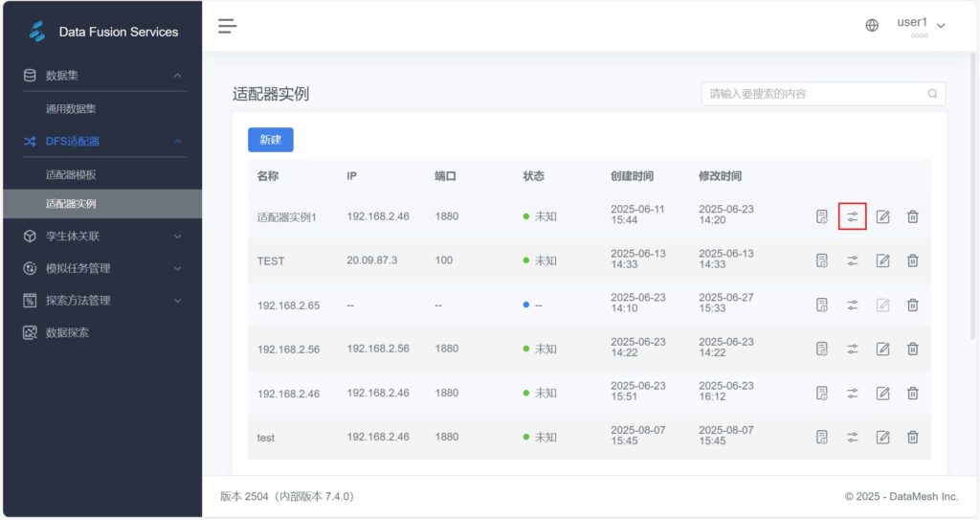Open the log icon for the test row
Image resolution: width=980 pixels, height=520 pixels.
click(x=822, y=437)
